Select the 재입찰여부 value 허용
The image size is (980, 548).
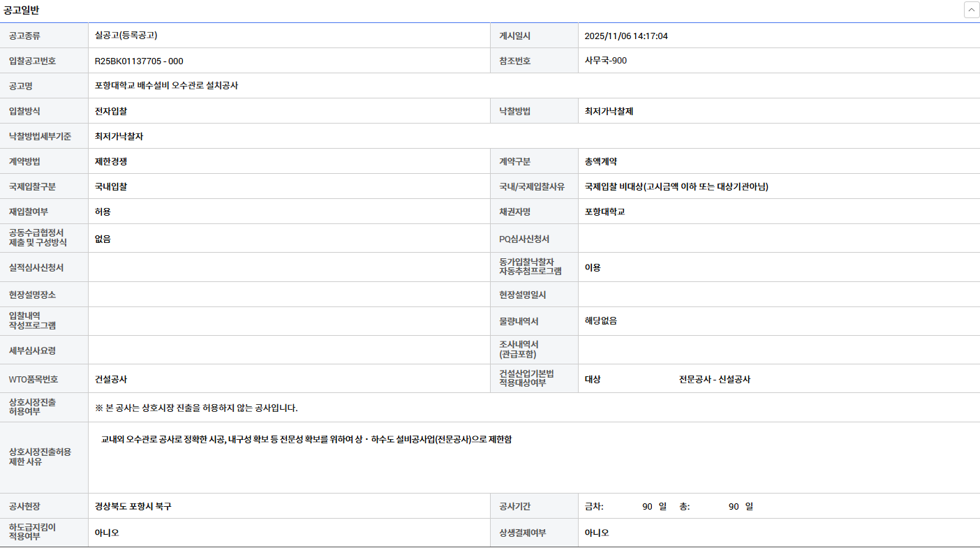click(103, 212)
